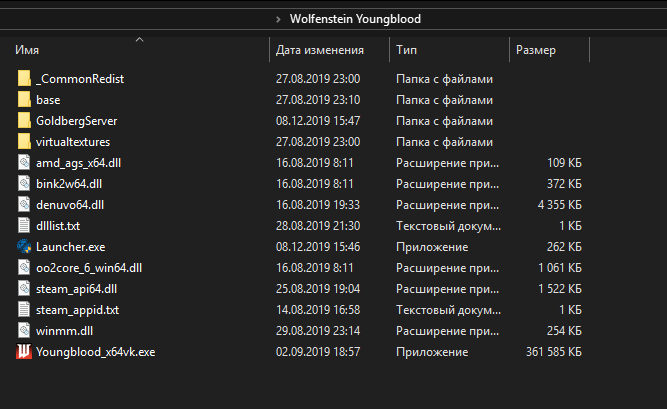Click Папка с файлами type in virtualtextures row
The image size is (667, 409).
coord(445,142)
